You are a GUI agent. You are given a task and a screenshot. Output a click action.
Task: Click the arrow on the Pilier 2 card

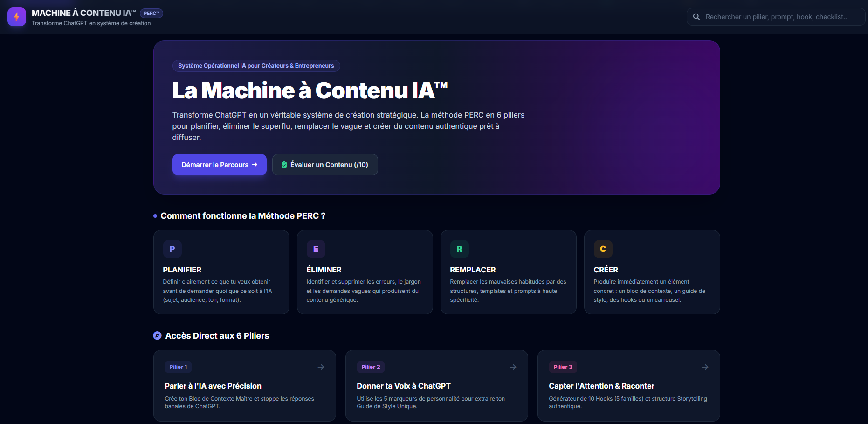[513, 367]
